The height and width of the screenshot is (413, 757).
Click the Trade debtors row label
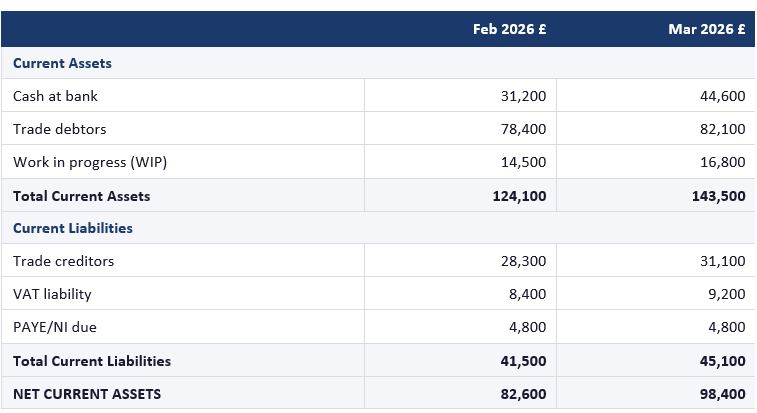59,129
